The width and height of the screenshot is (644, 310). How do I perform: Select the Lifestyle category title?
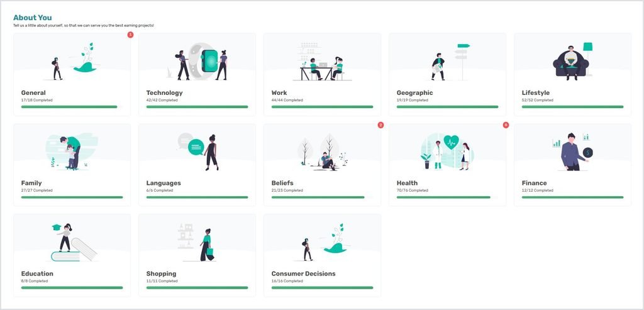(536, 93)
